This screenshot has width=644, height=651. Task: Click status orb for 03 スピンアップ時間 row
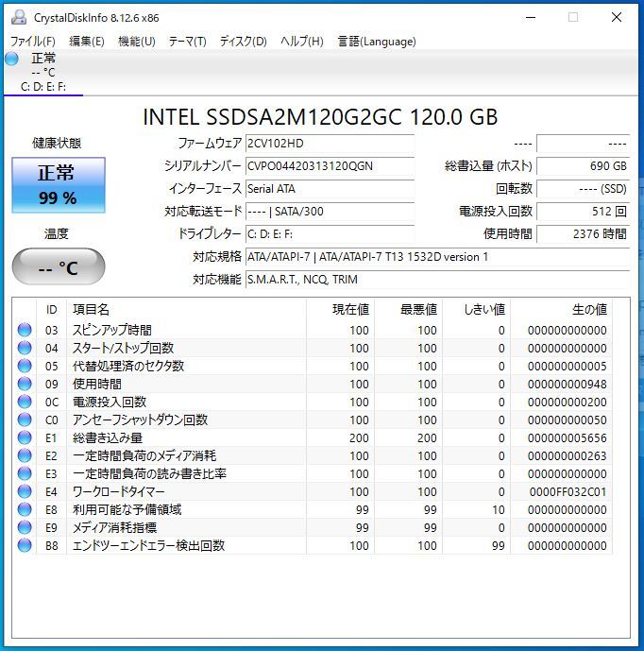tap(25, 330)
